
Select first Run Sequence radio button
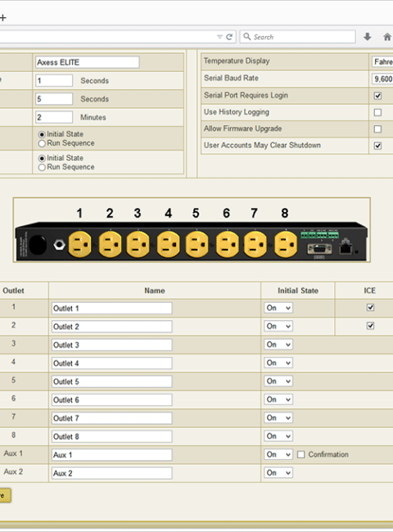click(x=42, y=143)
